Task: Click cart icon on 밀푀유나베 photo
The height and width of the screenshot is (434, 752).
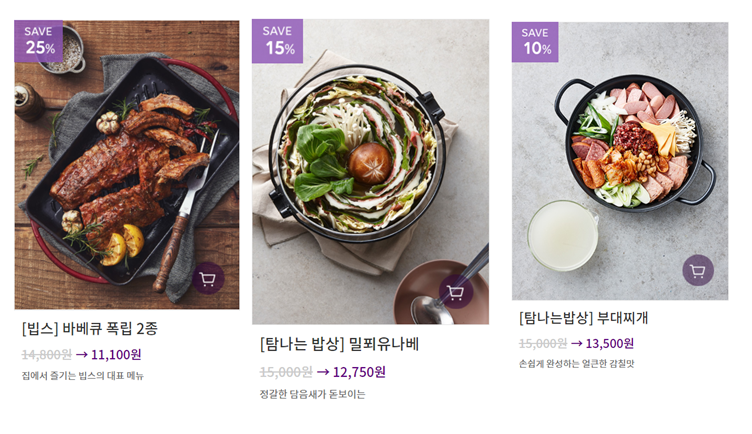Action: click(456, 292)
